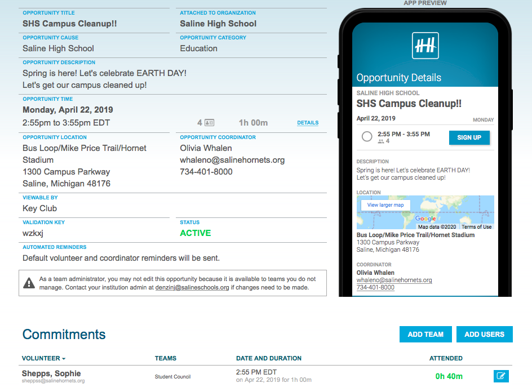Click the Google logo on the map
The height and width of the screenshot is (392, 532).
(x=425, y=219)
